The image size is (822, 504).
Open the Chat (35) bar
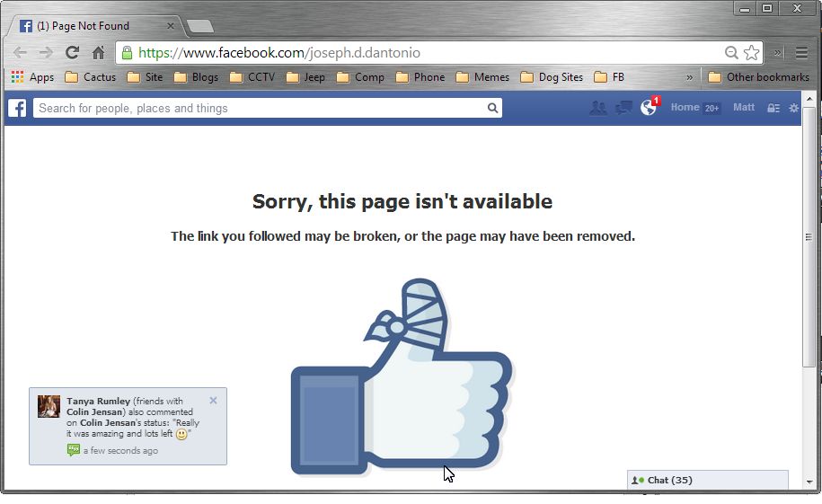tap(708, 480)
